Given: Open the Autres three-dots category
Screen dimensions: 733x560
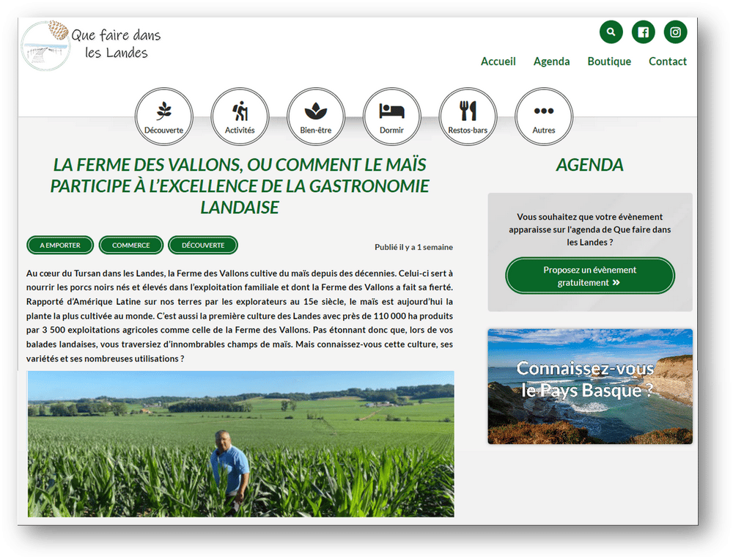Looking at the screenshot, I should 544,117.
